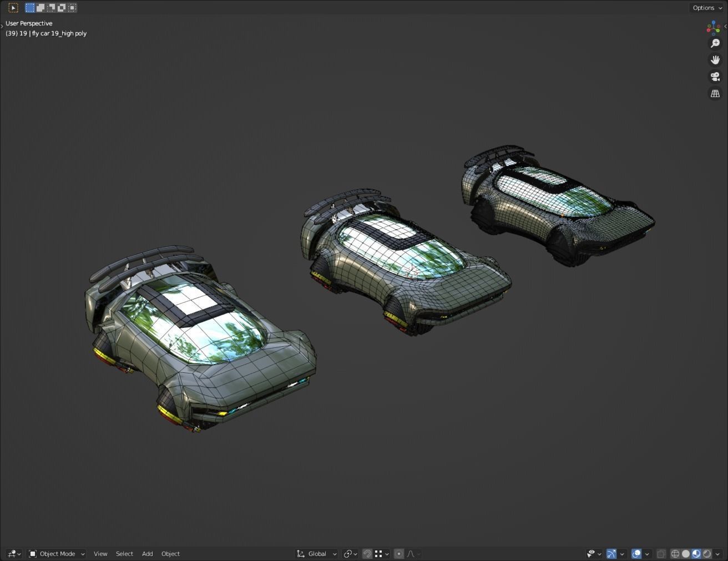Toggle the camera view icon
The image size is (728, 561).
point(715,77)
